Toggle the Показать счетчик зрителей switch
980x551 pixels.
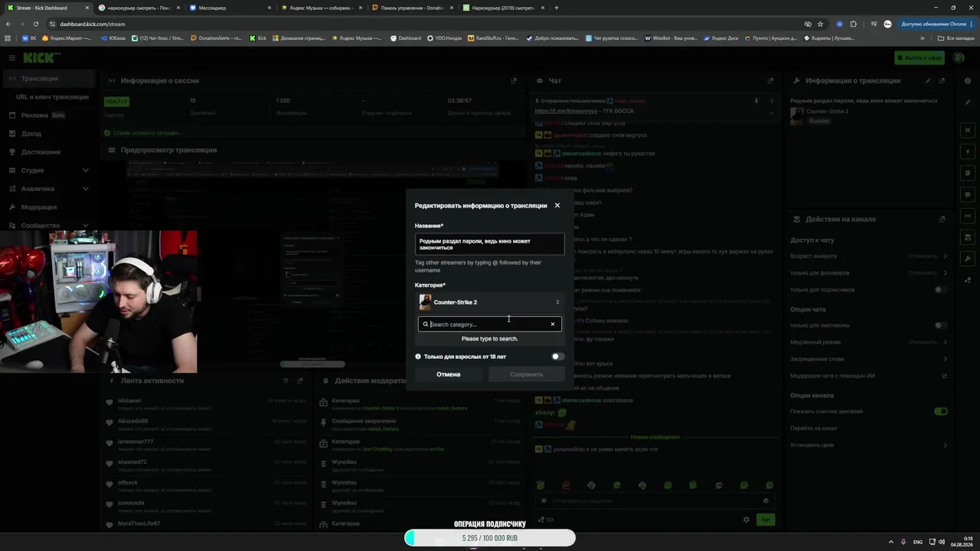tap(941, 411)
